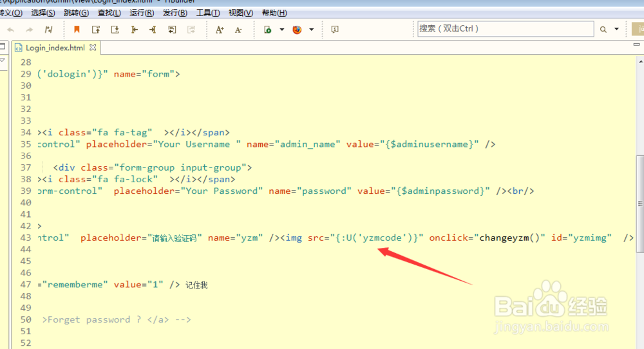Image resolution: width=644 pixels, height=349 pixels.
Task: Click '{$adminpassword}' value text
Action: point(440,191)
